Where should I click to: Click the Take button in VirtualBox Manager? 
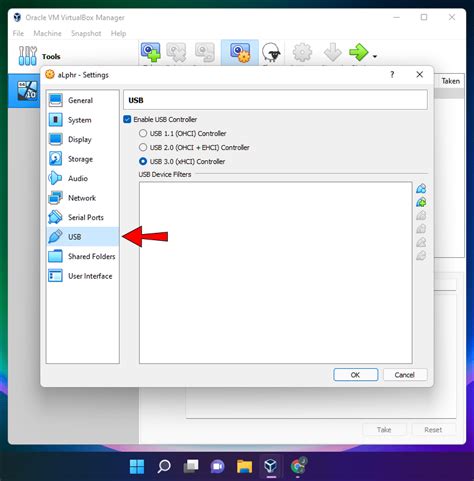[384, 430]
